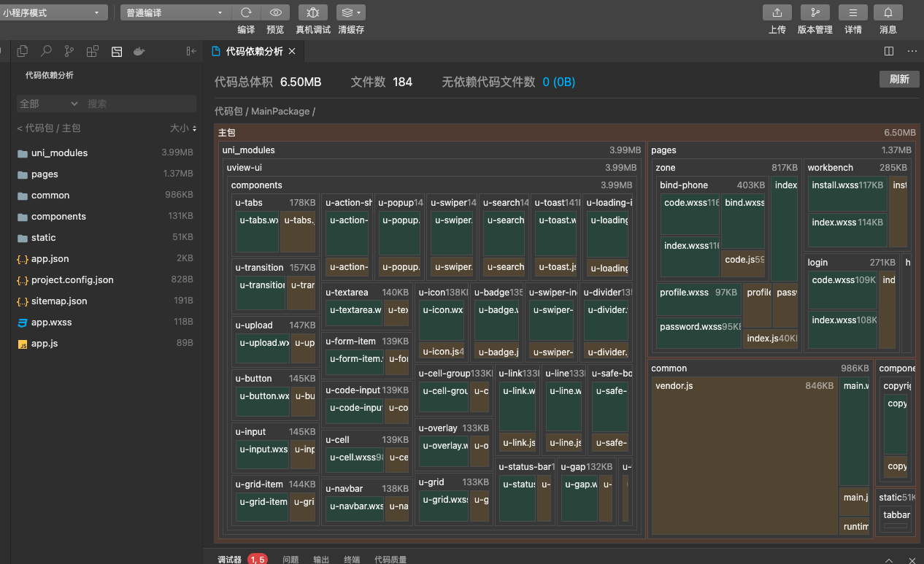The image size is (924, 564).
Task: Expand the bottom panel chevron icon
Action: [889, 560]
